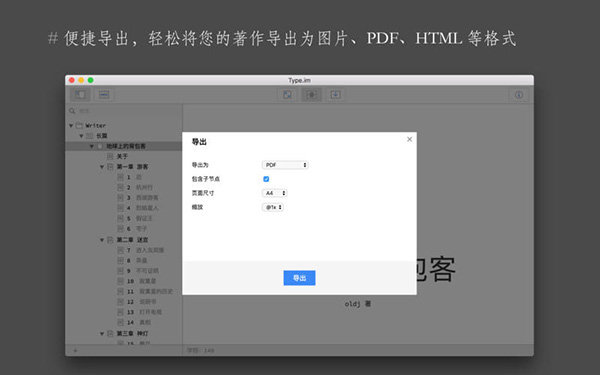Collapse the Writer root node triangle
Screen dimensions: 600x375
[x=71, y=126]
